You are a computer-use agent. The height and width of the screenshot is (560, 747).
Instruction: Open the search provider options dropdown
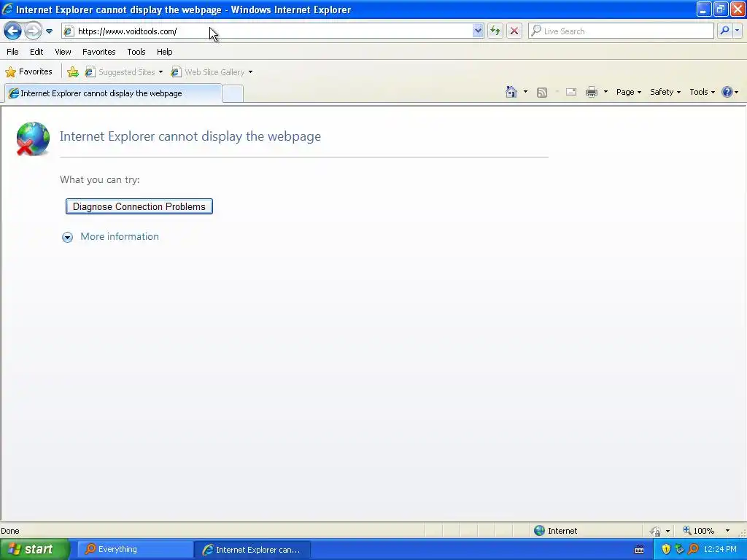[738, 31]
